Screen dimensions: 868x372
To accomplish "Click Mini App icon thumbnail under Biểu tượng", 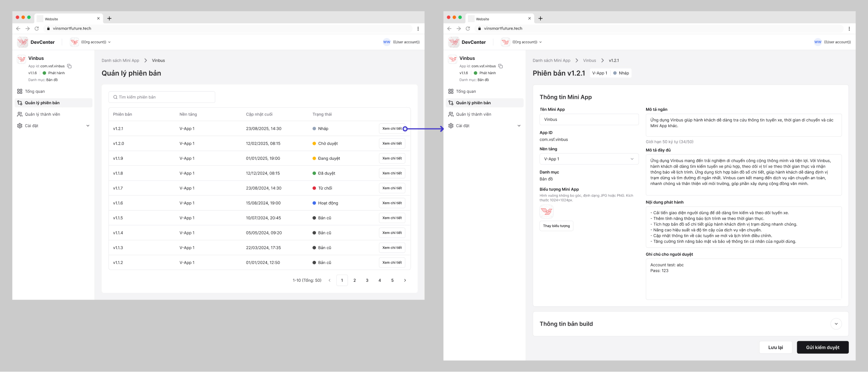I will (x=546, y=211).
